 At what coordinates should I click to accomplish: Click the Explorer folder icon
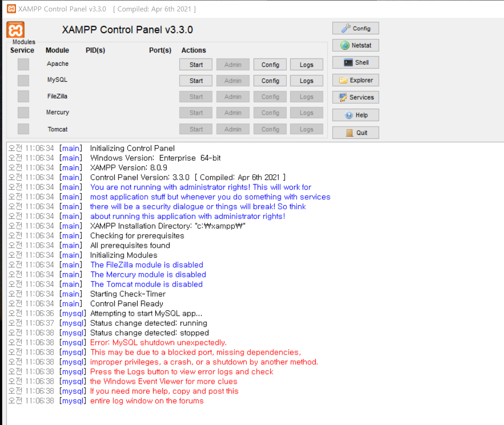click(343, 80)
